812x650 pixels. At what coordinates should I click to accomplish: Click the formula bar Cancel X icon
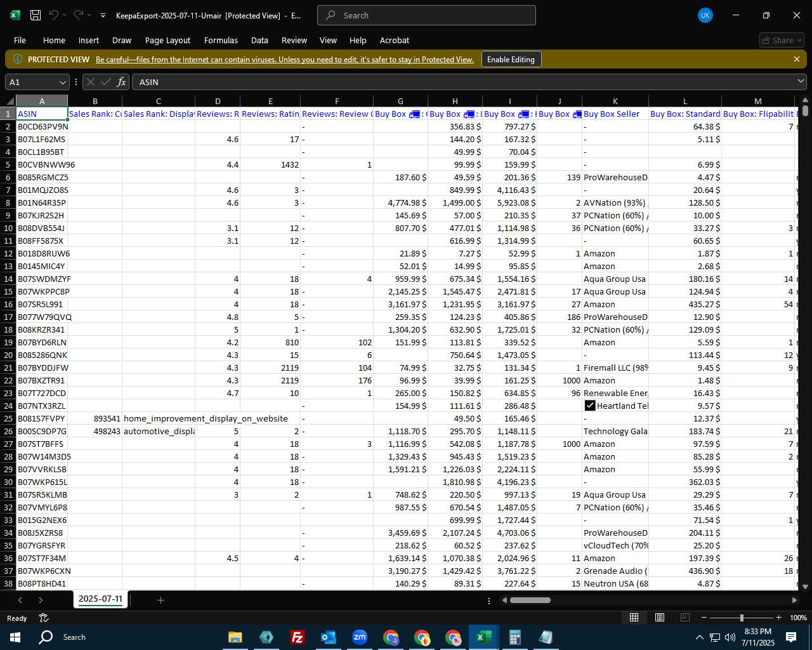point(91,82)
